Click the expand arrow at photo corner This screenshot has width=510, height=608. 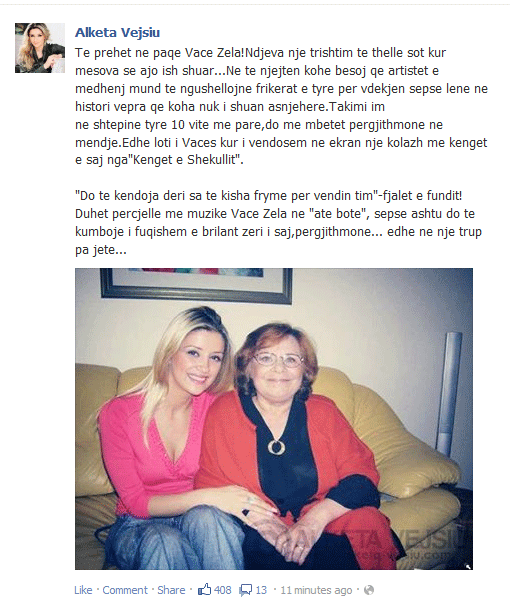(x=468, y=566)
